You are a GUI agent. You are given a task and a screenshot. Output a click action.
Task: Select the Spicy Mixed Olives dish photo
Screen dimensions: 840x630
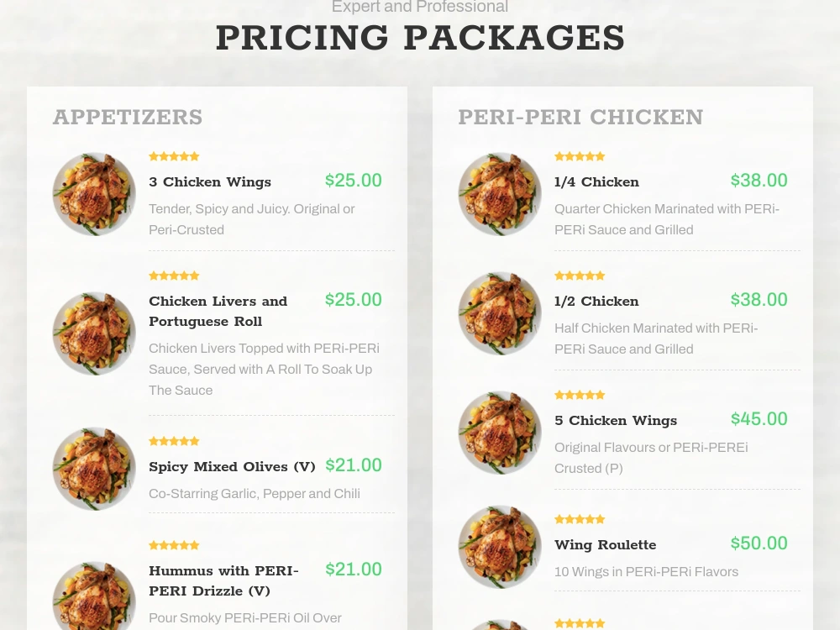pos(94,468)
